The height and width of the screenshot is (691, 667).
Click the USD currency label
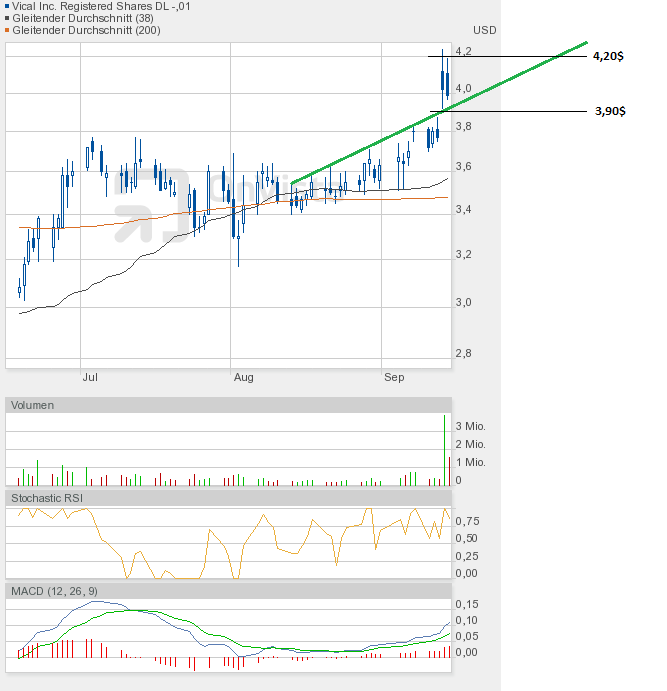484,30
